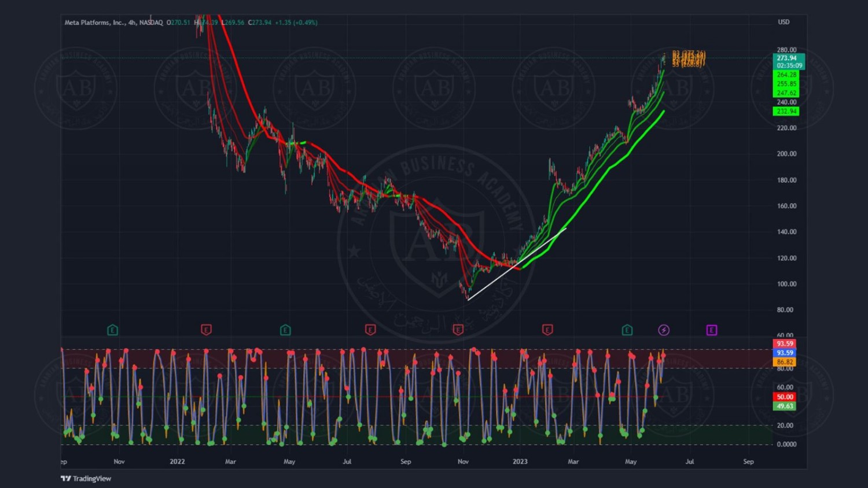868x488 pixels.
Task: Click the +1.35 (+0.49%) change value
Action: (x=296, y=23)
